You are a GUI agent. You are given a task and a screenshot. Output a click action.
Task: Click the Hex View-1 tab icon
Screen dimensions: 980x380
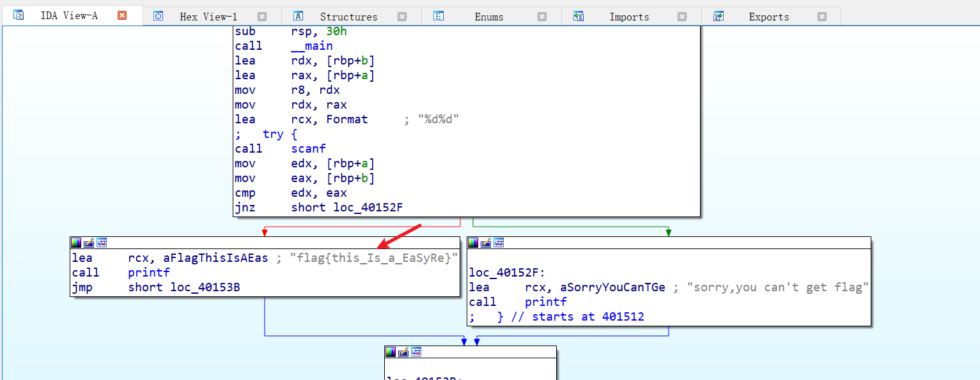pyautogui.click(x=159, y=16)
